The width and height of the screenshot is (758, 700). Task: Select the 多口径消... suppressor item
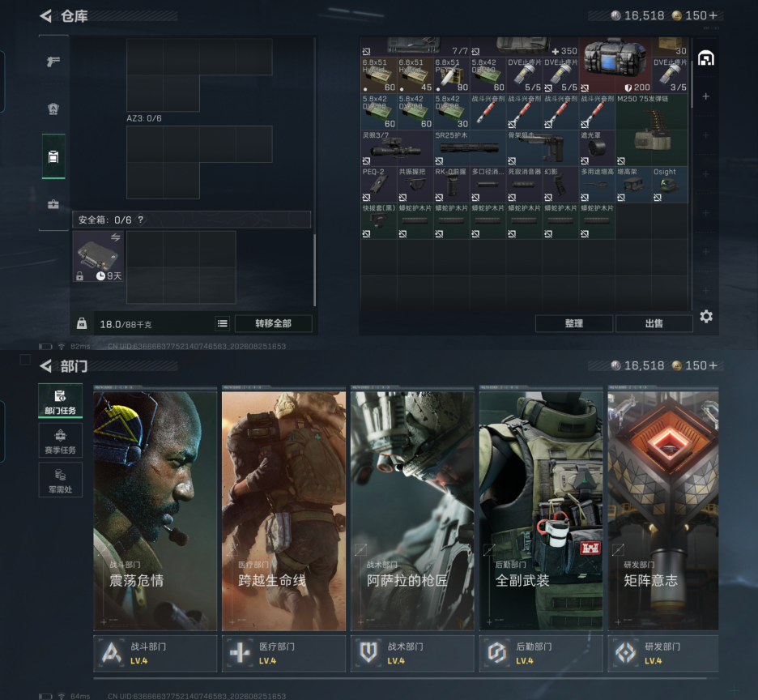[488, 184]
